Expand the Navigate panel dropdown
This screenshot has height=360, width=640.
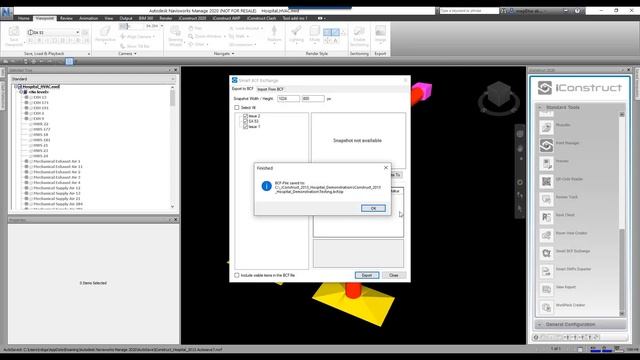tap(224, 53)
